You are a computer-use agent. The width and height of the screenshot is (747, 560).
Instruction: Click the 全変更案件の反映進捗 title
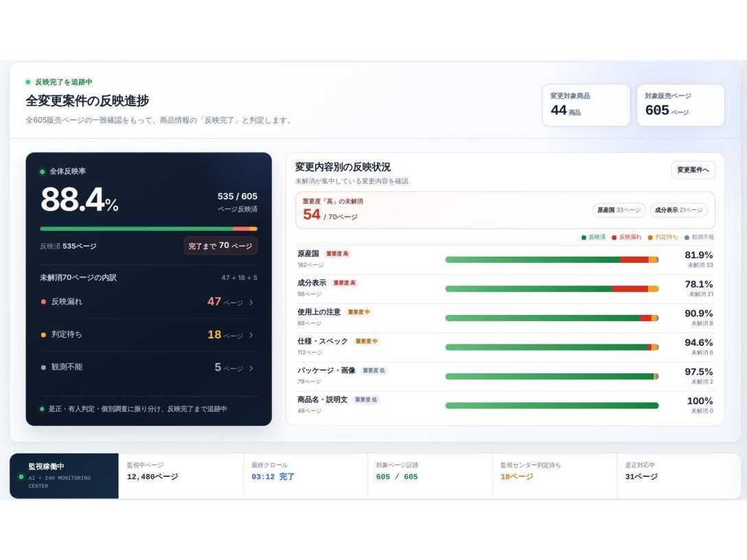click(87, 100)
